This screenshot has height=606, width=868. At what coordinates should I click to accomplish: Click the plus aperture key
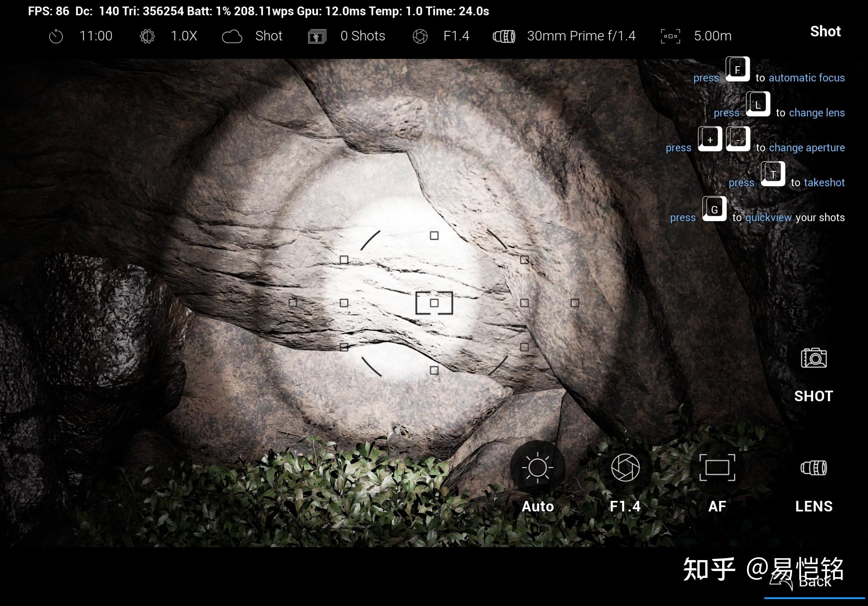pyautogui.click(x=710, y=139)
